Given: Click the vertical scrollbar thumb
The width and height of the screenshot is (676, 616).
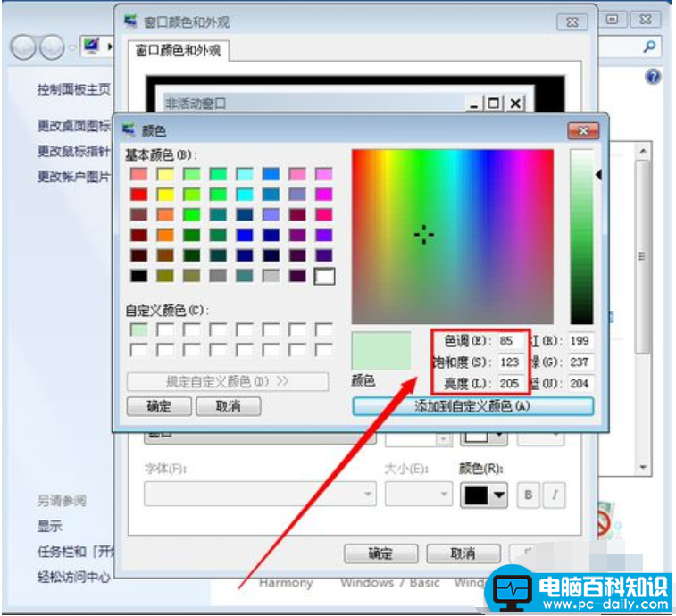Looking at the screenshot, I should [x=643, y=256].
